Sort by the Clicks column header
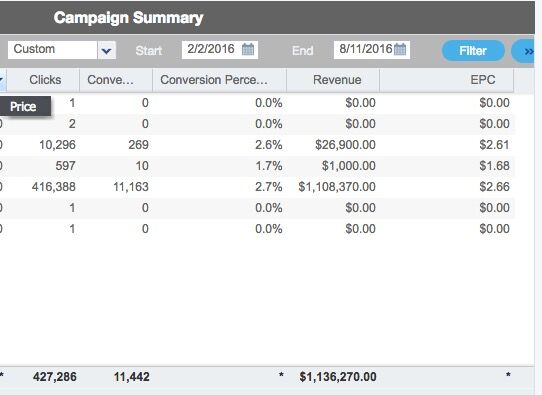Viewport: 542px width, 395px height. click(x=43, y=80)
